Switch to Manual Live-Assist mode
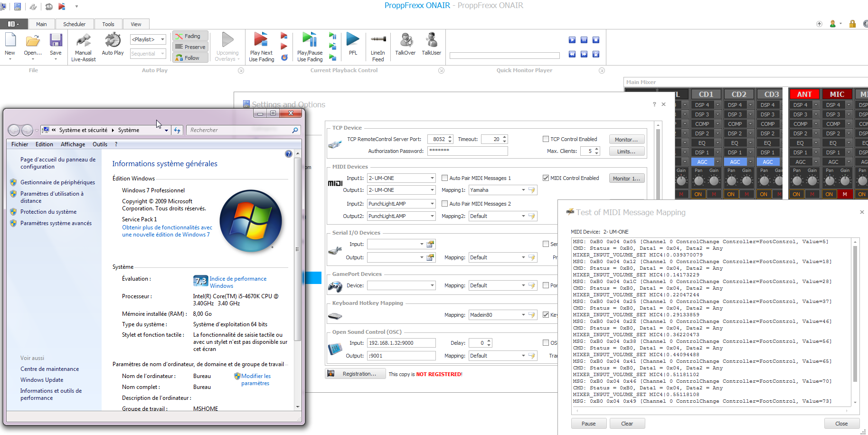The height and width of the screenshot is (435, 868). [x=83, y=47]
